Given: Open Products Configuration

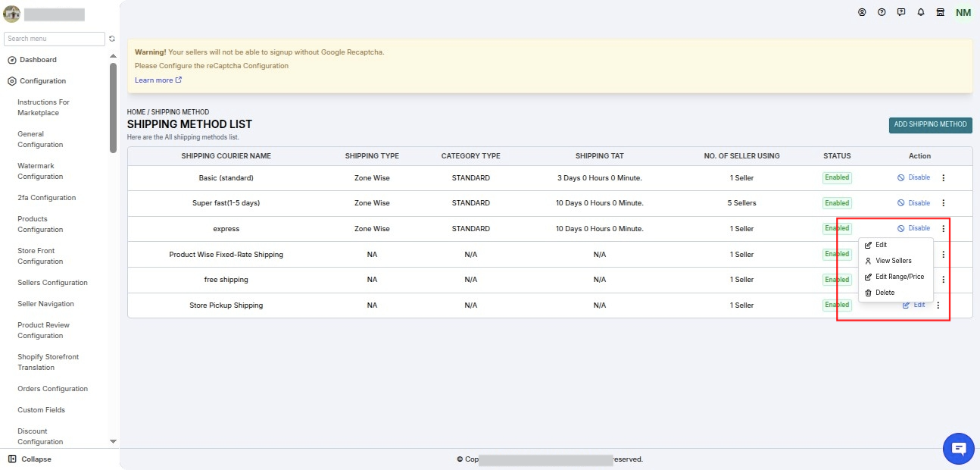Looking at the screenshot, I should (x=40, y=224).
